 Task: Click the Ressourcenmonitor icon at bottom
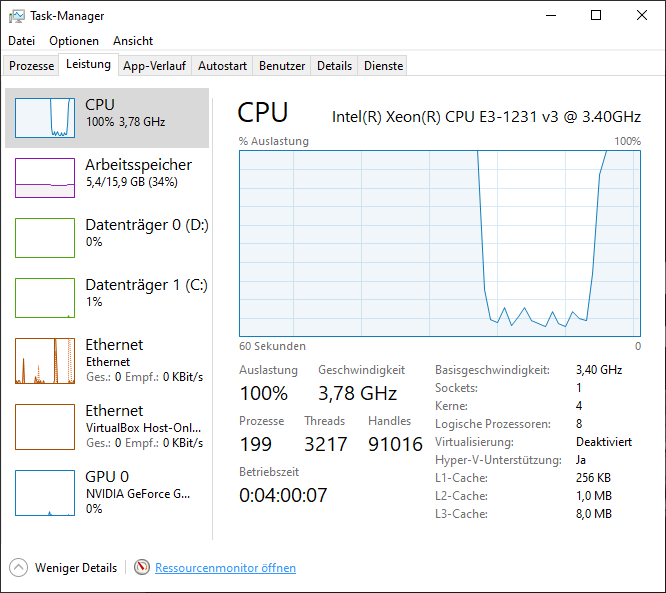[141, 568]
